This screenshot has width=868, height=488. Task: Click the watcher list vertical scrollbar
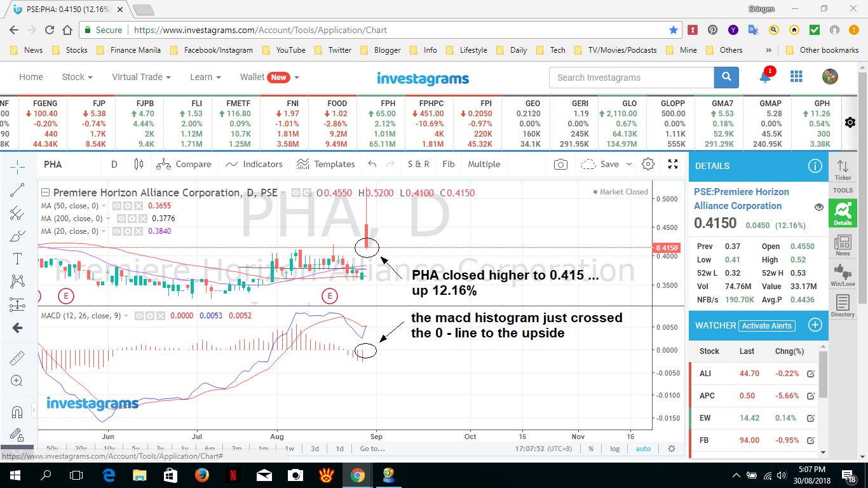click(824, 374)
